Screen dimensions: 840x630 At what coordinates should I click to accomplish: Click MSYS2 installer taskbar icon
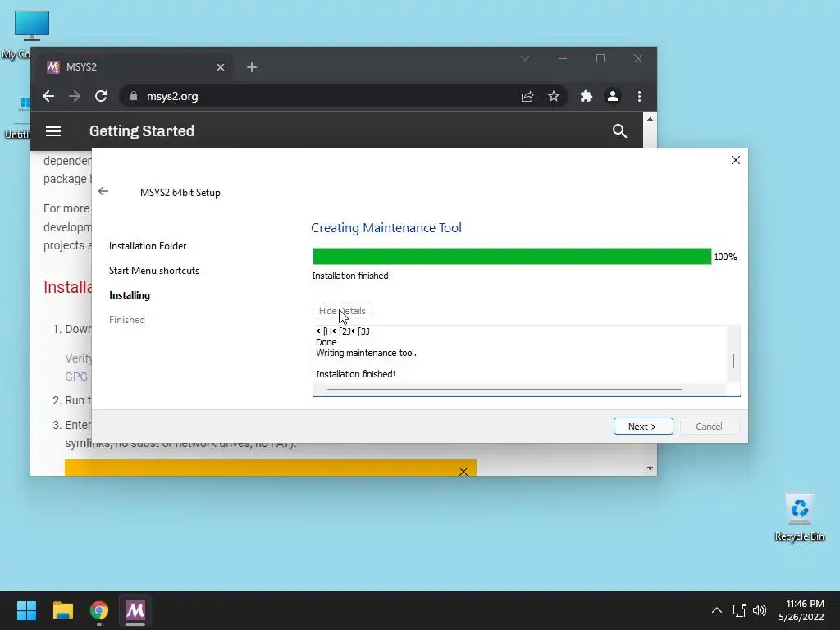coord(135,610)
